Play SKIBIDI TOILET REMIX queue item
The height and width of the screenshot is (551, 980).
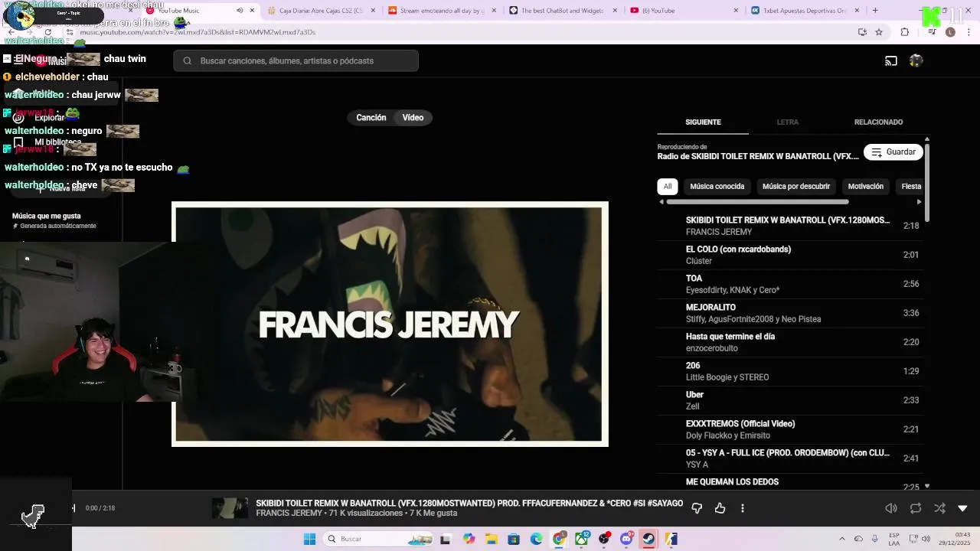pyautogui.click(x=790, y=226)
